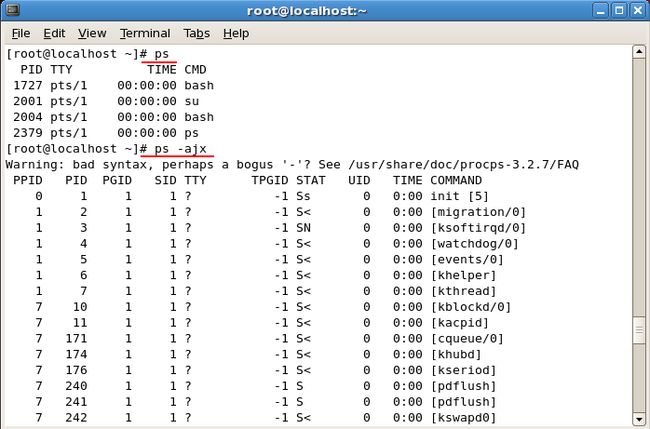Screen dimensions: 650x429
Task: Click PID 1727 in first ps output
Action: pos(28,85)
